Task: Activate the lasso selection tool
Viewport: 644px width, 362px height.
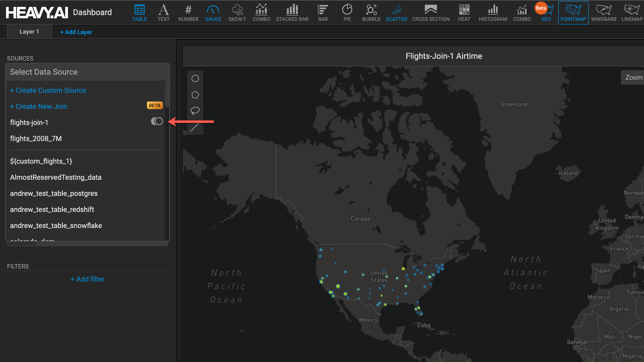Action: click(x=195, y=111)
